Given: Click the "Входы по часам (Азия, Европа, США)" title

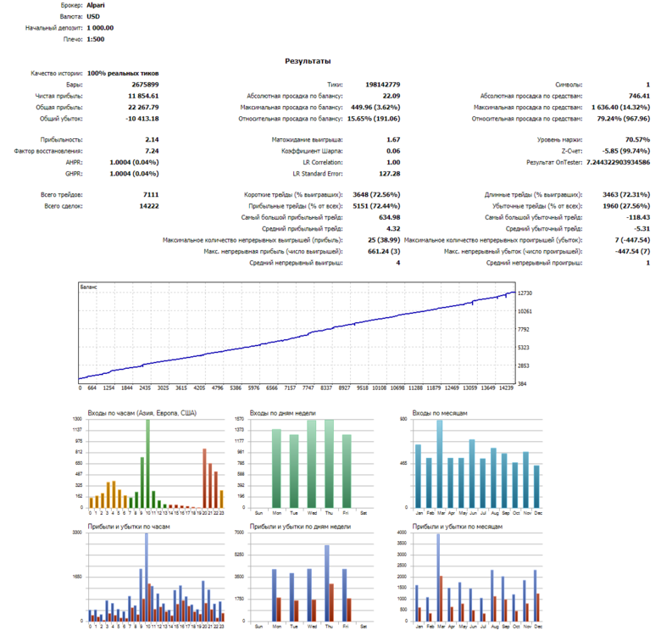Looking at the screenshot, I should click(142, 413).
